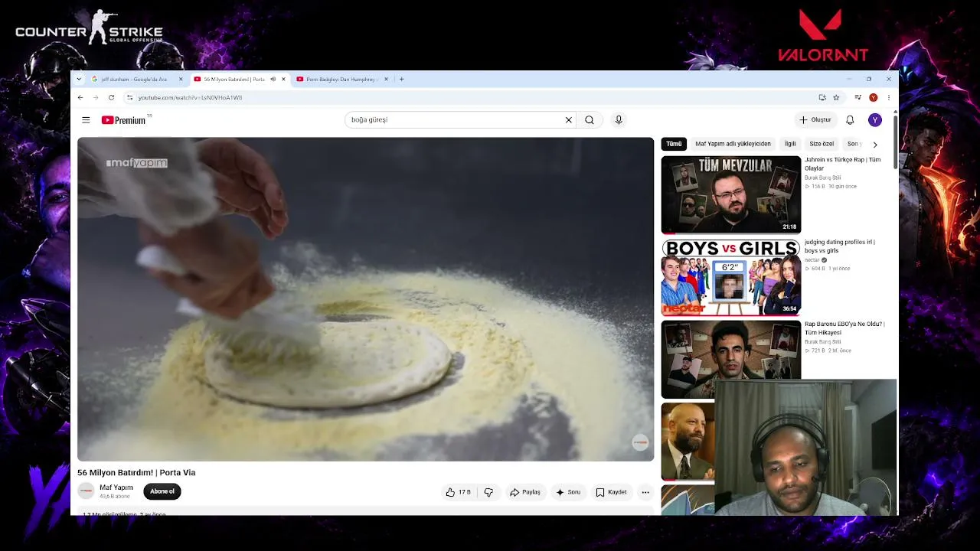Viewport: 980px width, 551px height.
Task: Select the Size özel filter chip
Action: click(822, 144)
